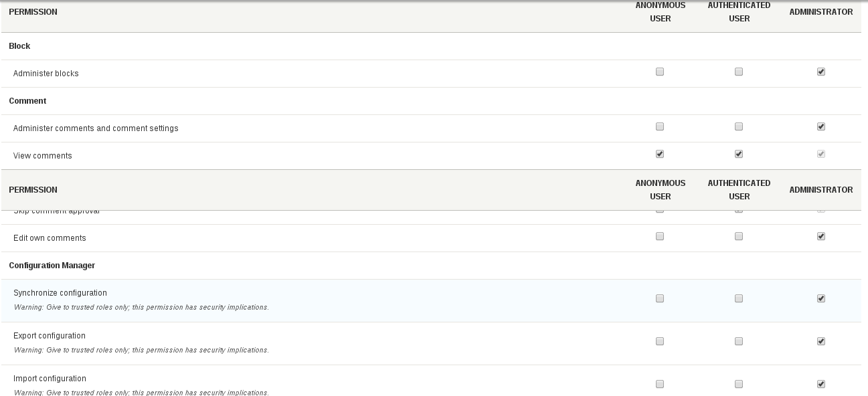Enable Administer blocks for Anonymous user

click(660, 71)
